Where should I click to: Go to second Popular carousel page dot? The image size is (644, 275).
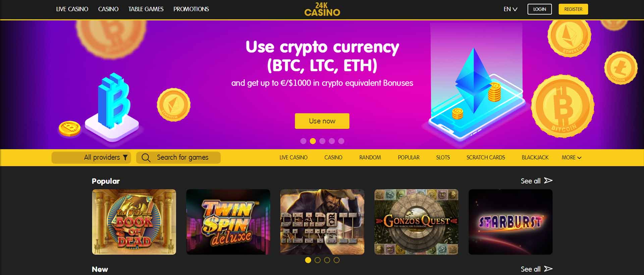pyautogui.click(x=318, y=260)
